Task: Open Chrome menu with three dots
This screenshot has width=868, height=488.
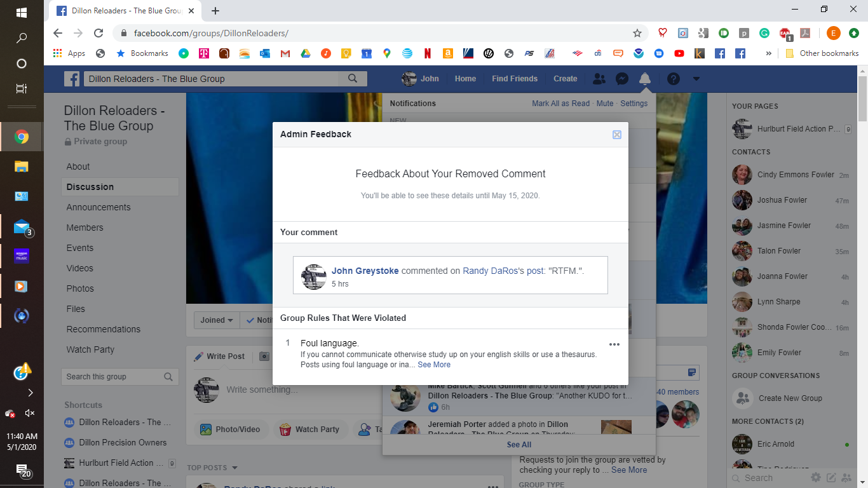Action: (853, 33)
